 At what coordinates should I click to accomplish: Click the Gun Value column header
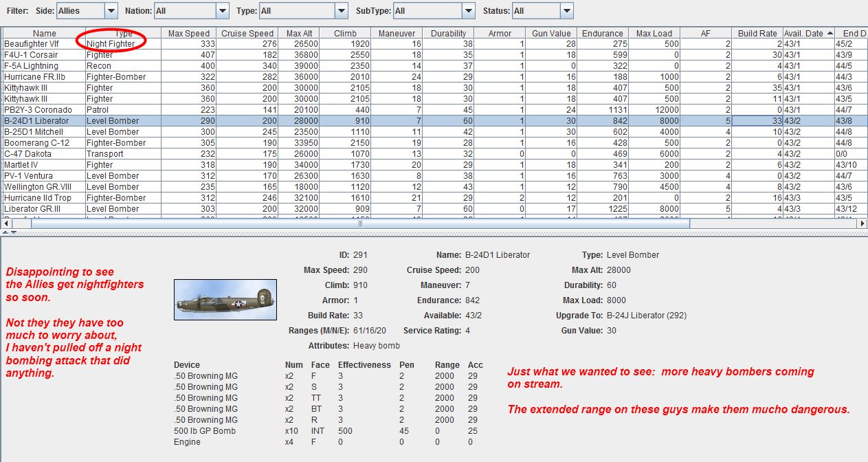552,33
